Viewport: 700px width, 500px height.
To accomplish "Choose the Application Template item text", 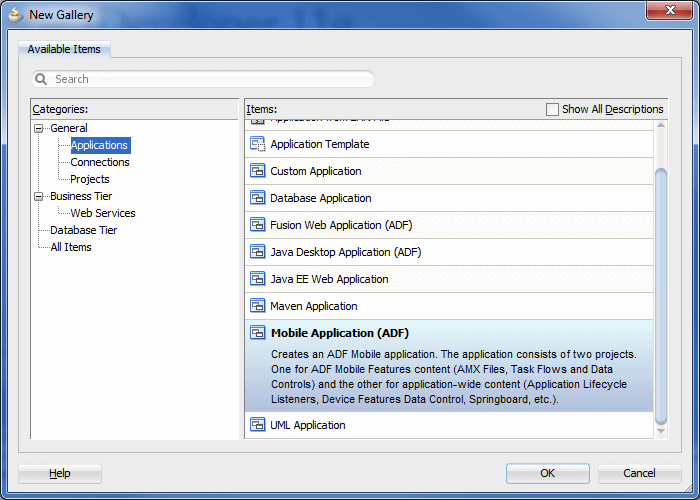I will tap(320, 144).
